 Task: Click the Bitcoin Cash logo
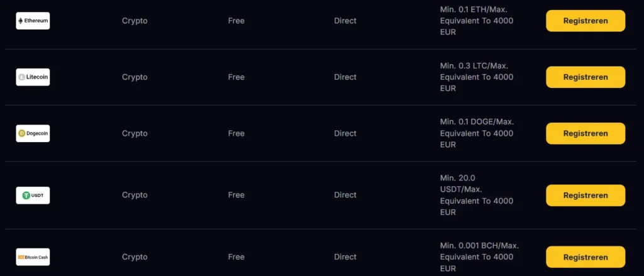tap(33, 257)
